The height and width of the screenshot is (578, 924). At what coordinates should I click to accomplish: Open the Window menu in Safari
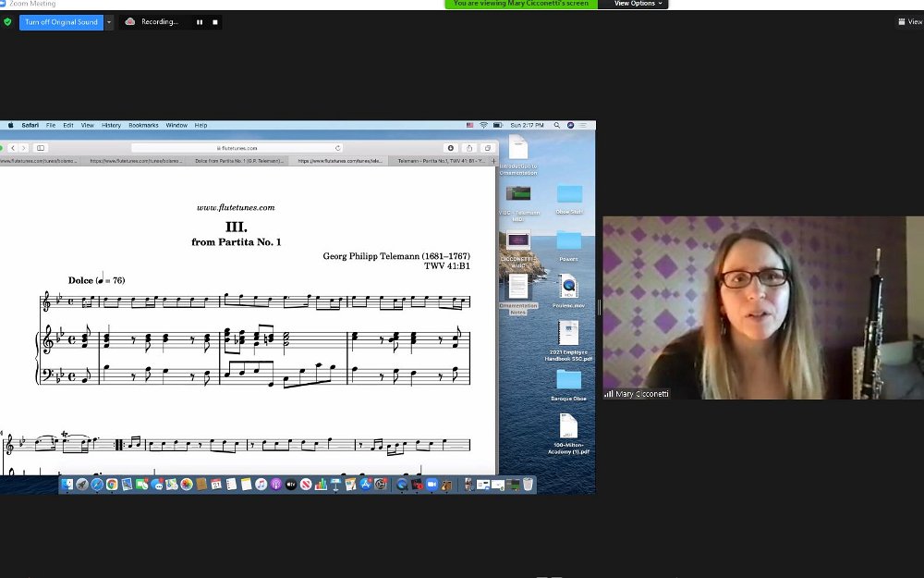pos(176,125)
